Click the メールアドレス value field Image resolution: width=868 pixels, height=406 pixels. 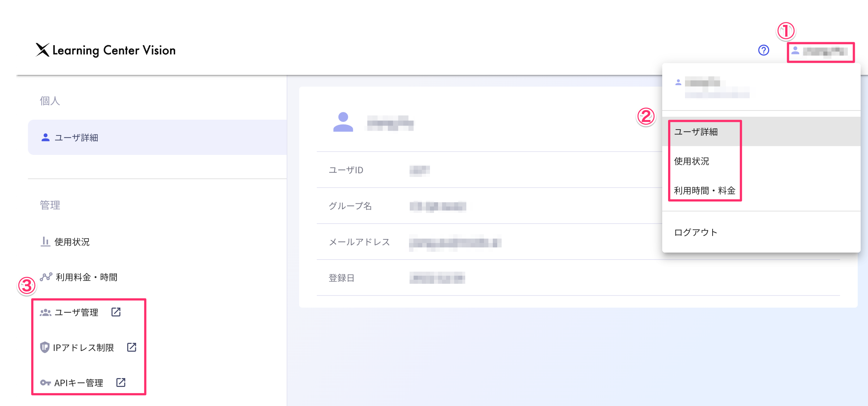[456, 242]
